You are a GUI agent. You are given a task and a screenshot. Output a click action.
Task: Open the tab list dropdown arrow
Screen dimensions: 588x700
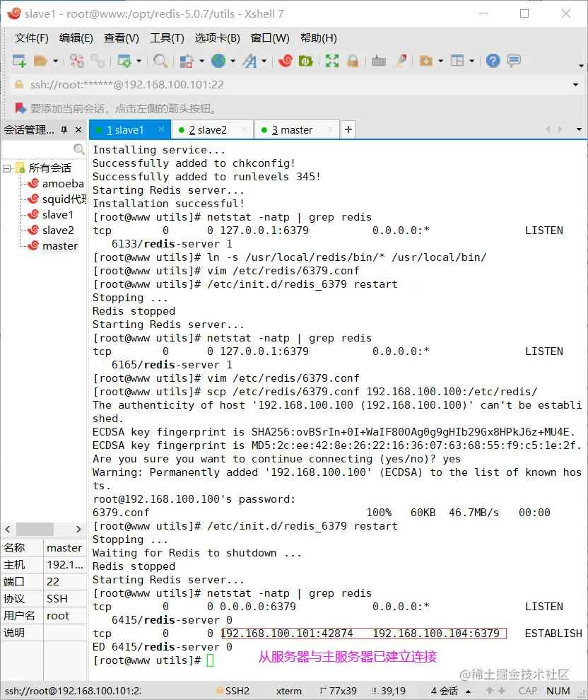[x=579, y=129]
